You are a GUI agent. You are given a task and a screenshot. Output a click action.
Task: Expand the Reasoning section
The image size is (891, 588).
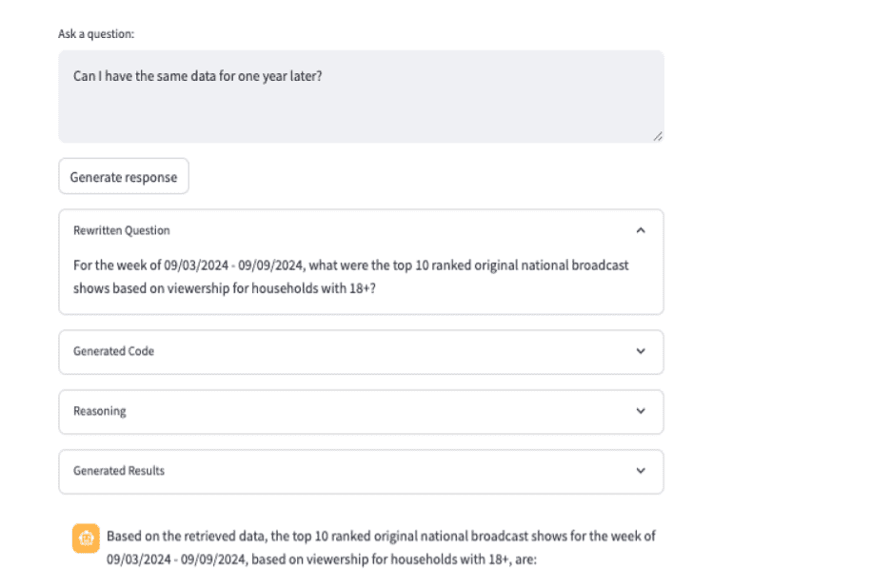100,411
